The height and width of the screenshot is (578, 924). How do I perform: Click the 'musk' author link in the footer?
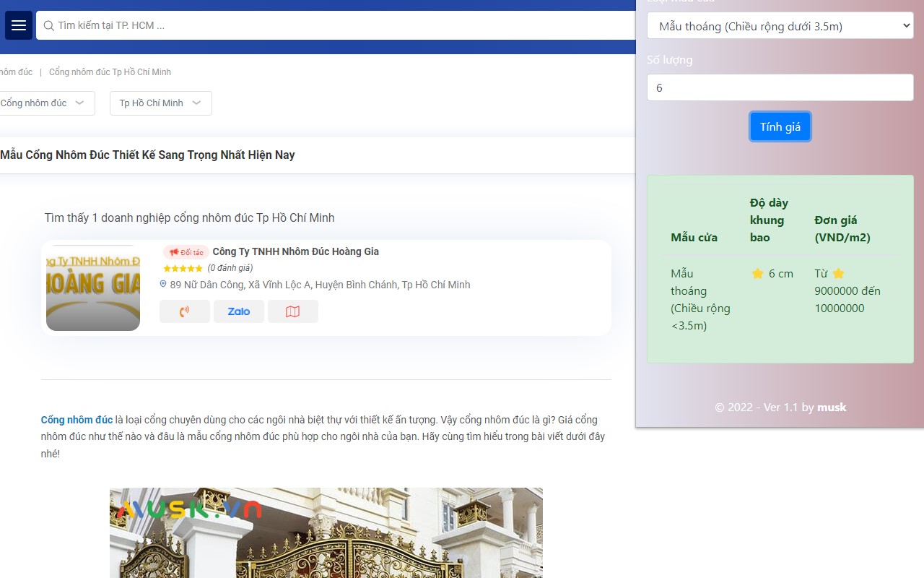[832, 407]
